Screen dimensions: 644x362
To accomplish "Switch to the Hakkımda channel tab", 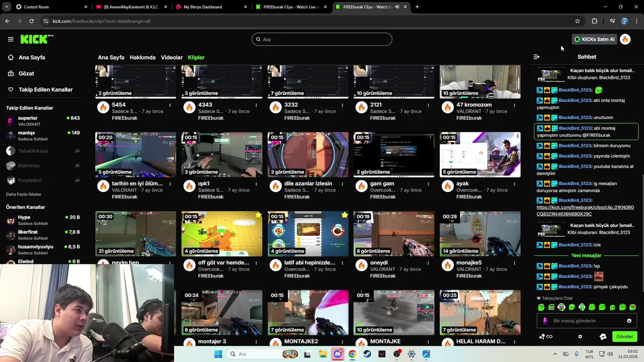I will click(142, 57).
